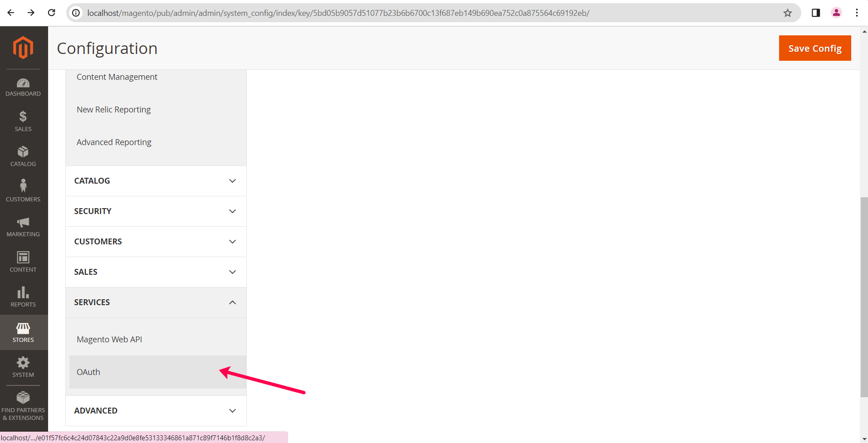Open the Content layout icon menu
Viewport: 868px width, 443px height.
point(23,262)
